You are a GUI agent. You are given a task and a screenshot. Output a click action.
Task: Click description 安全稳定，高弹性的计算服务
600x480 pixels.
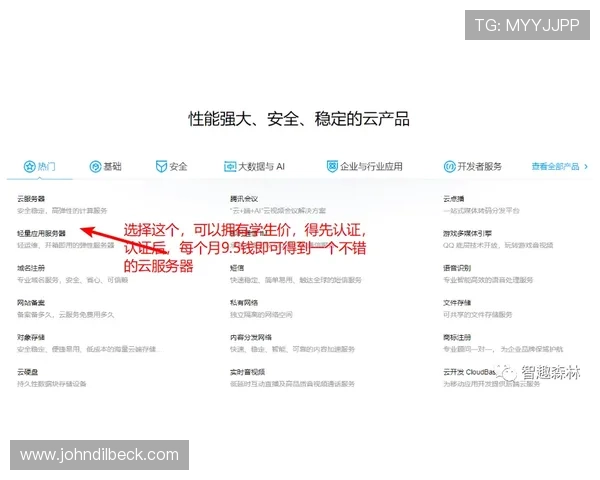click(62, 211)
